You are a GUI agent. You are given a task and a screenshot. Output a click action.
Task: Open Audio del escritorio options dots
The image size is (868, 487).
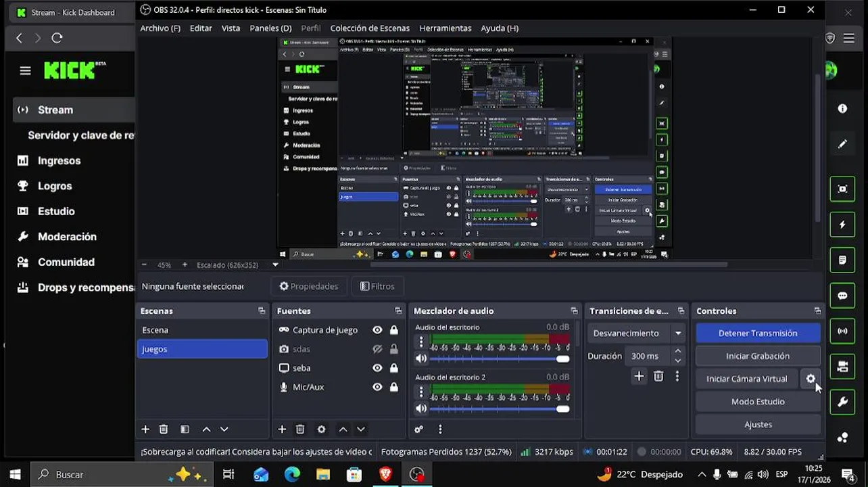click(x=421, y=342)
